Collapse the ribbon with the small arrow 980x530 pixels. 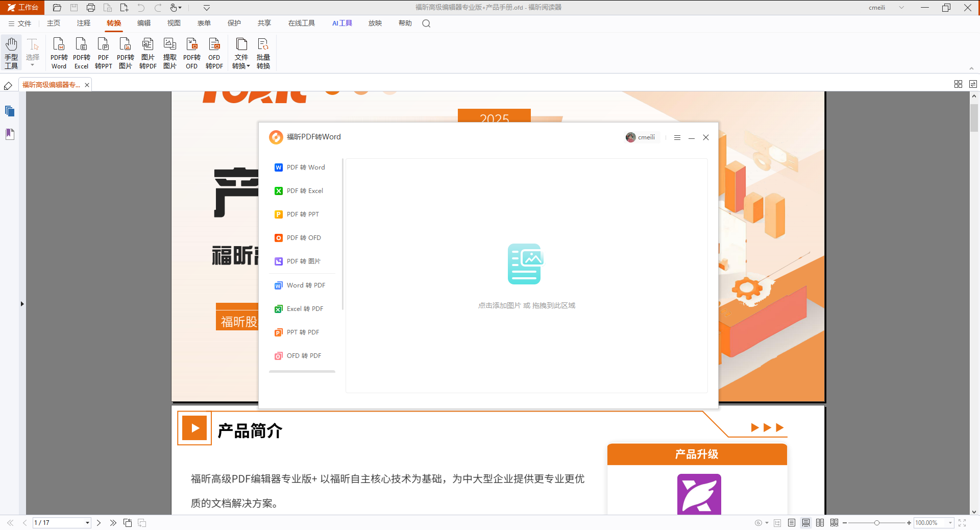pos(971,68)
